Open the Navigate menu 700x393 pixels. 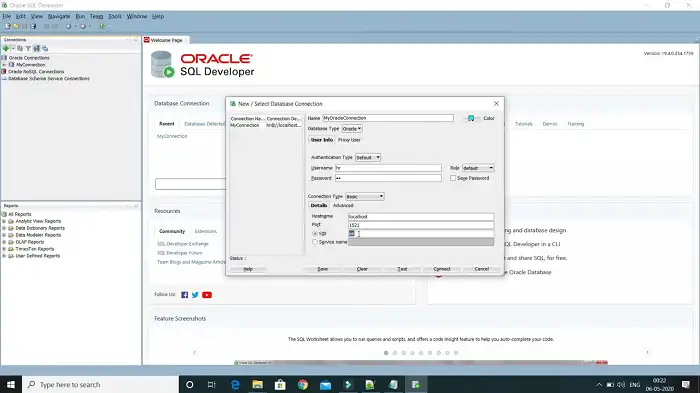[x=59, y=16]
